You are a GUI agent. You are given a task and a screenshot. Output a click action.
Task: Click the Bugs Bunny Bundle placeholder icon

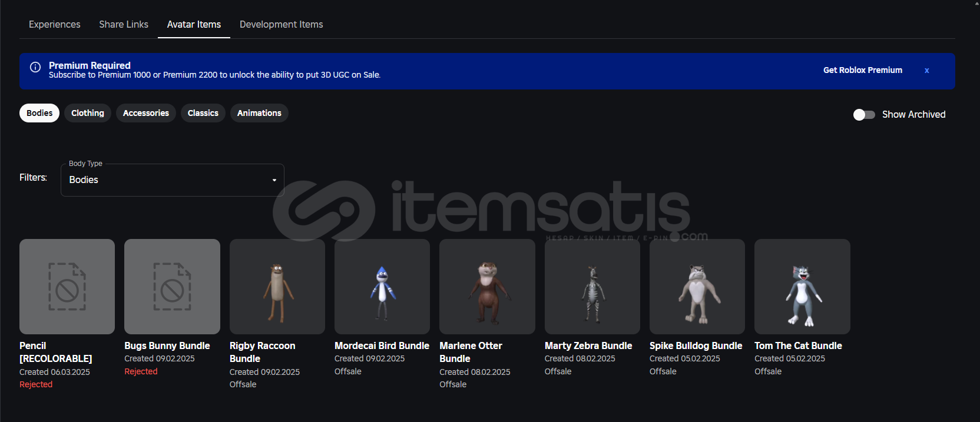point(172,287)
